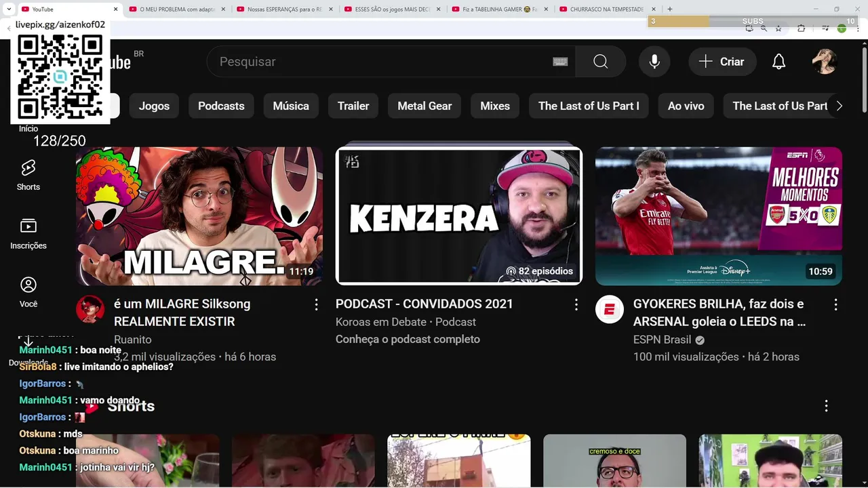Filter by the Música chip
The image size is (868, 488).
pyautogui.click(x=291, y=106)
